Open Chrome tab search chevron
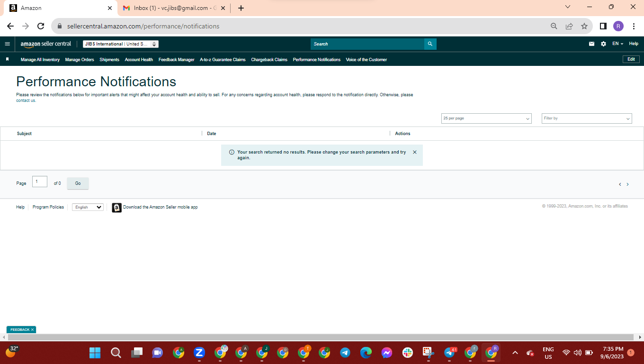The image size is (644, 364). 568,7
